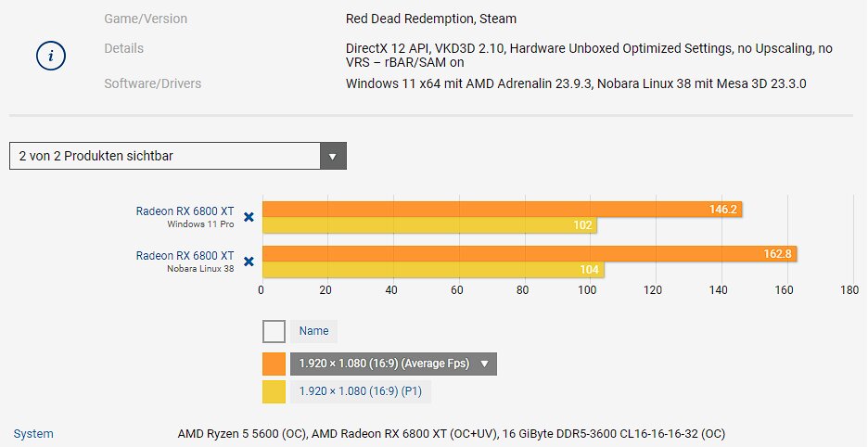This screenshot has height=447, width=868.
Task: Open the visible products dropdown arrow
Action: 333,156
